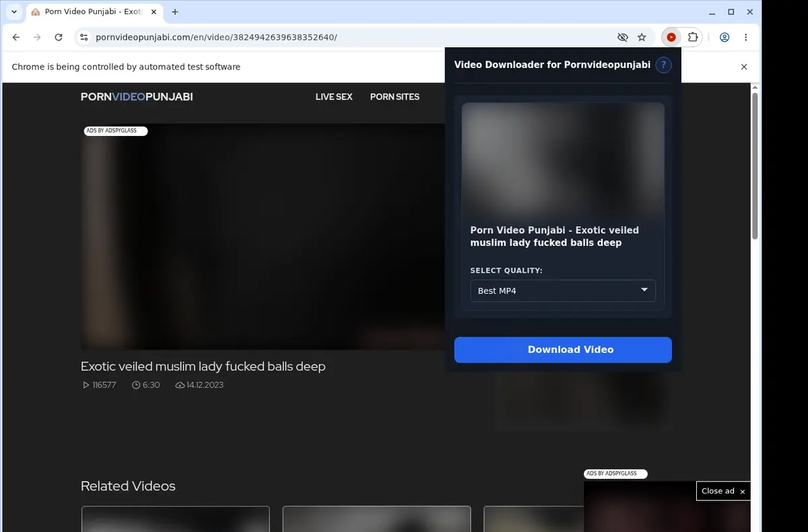This screenshot has width=808, height=532.
Task: Click the page vertical scrollbar
Action: pyautogui.click(x=755, y=166)
